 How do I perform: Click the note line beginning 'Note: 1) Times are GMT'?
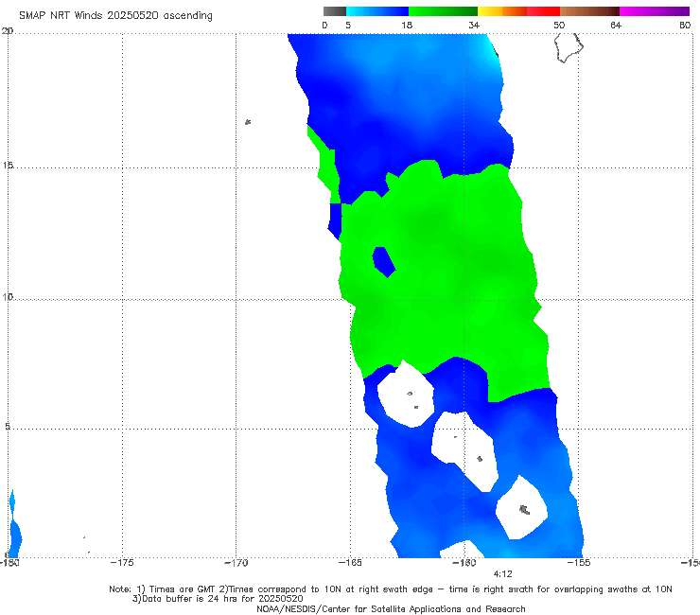[391, 589]
